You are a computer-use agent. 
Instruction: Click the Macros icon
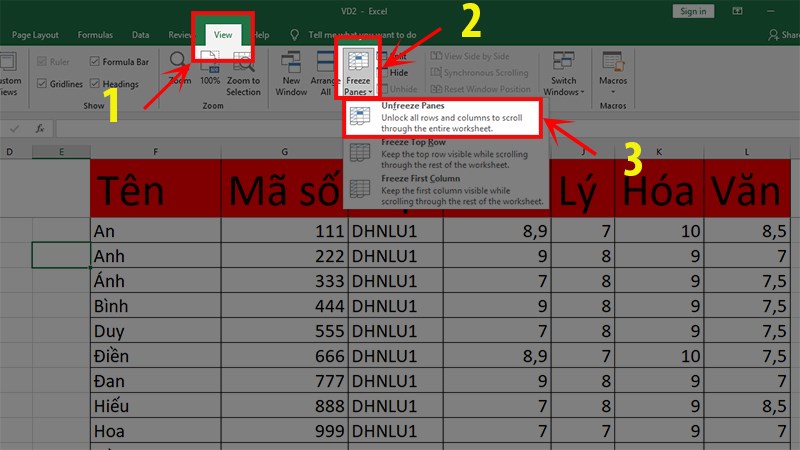click(x=613, y=62)
